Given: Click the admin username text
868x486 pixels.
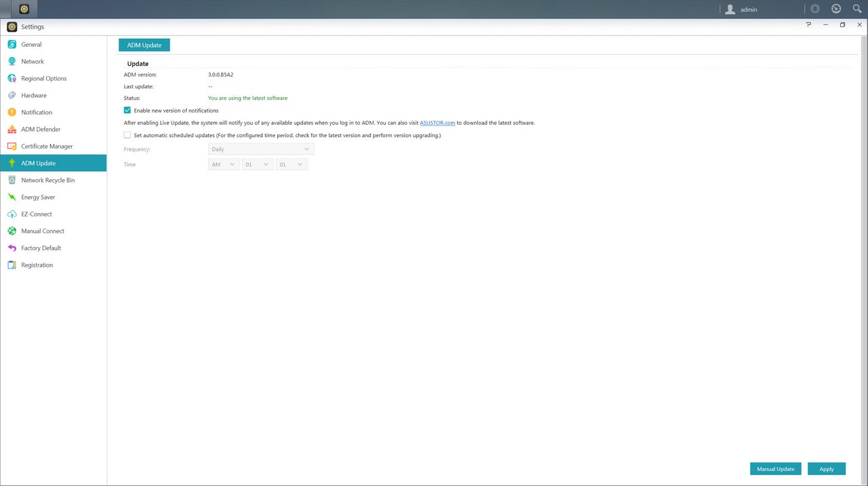Looking at the screenshot, I should coord(749,10).
